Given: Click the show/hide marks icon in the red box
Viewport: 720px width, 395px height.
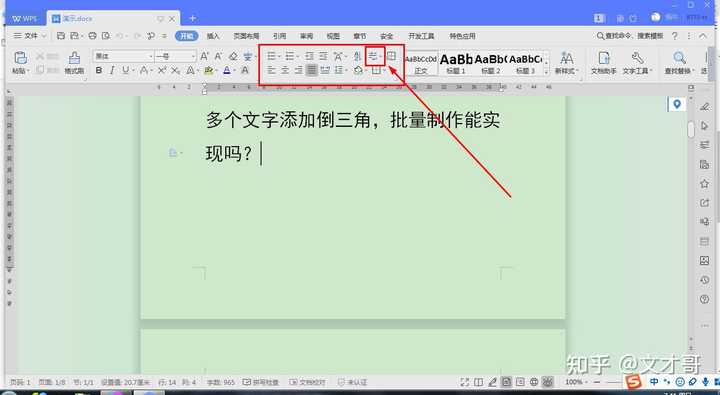Looking at the screenshot, I should tap(374, 56).
